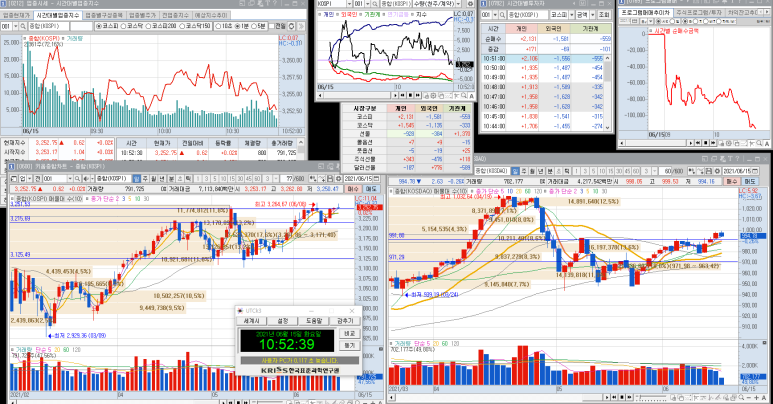The image size is (773, 404).
Task: Choose the 5분 interval radio button
Action: pyautogui.click(x=254, y=26)
